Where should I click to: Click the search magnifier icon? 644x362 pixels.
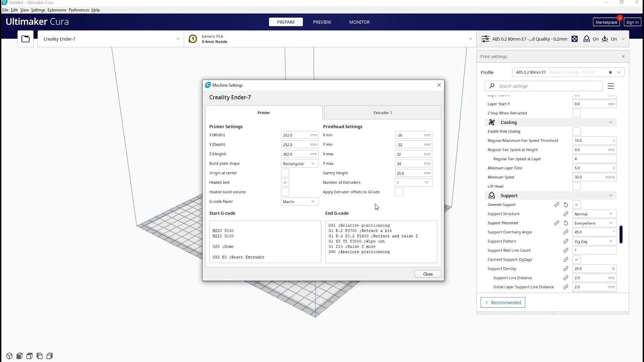[492, 86]
